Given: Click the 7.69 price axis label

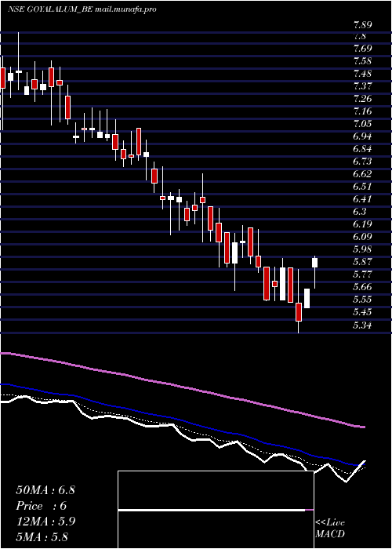Looking at the screenshot, I should (x=362, y=48).
